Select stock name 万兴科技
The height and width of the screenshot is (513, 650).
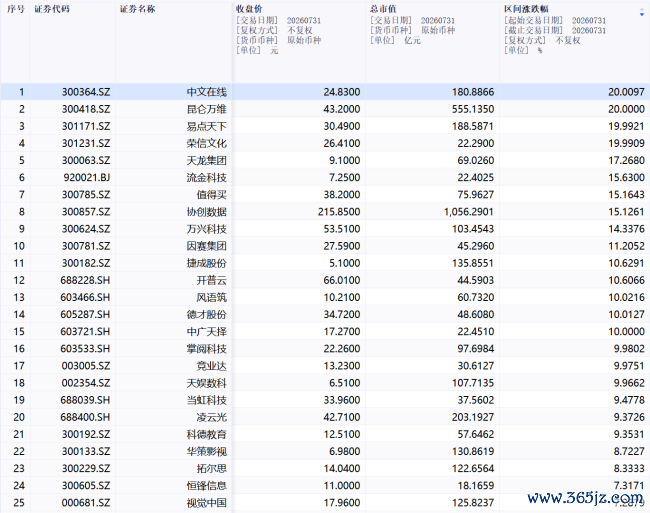(x=206, y=229)
